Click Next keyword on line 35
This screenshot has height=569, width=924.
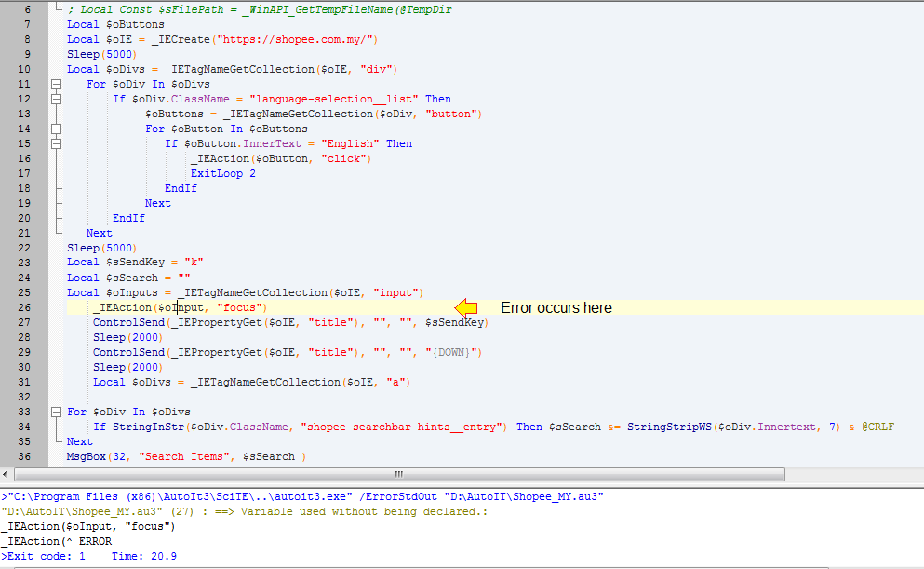tap(79, 441)
